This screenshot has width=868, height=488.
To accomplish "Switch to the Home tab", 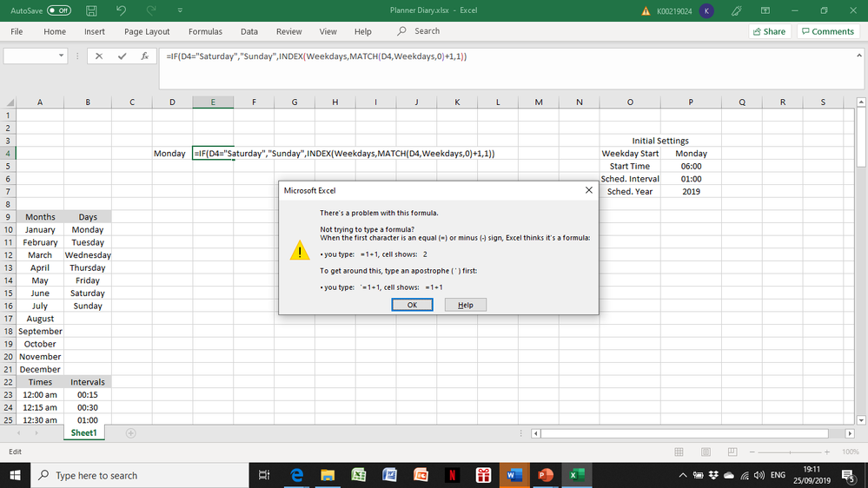I will coord(55,31).
